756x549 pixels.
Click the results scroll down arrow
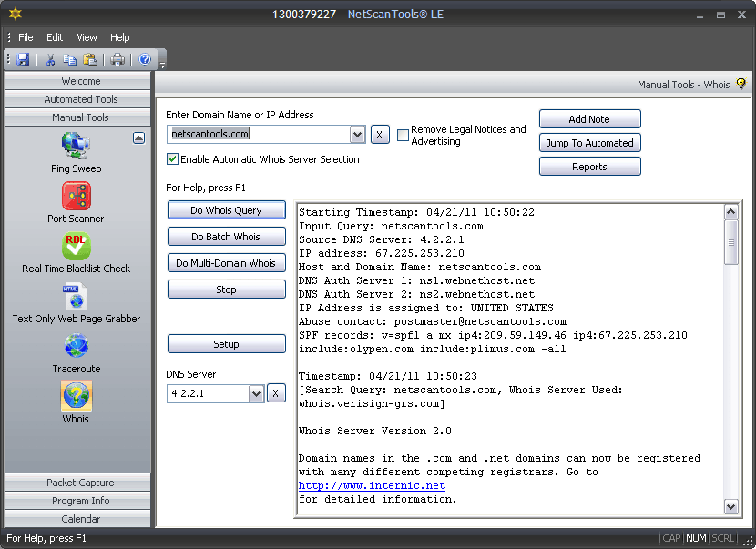pos(730,506)
